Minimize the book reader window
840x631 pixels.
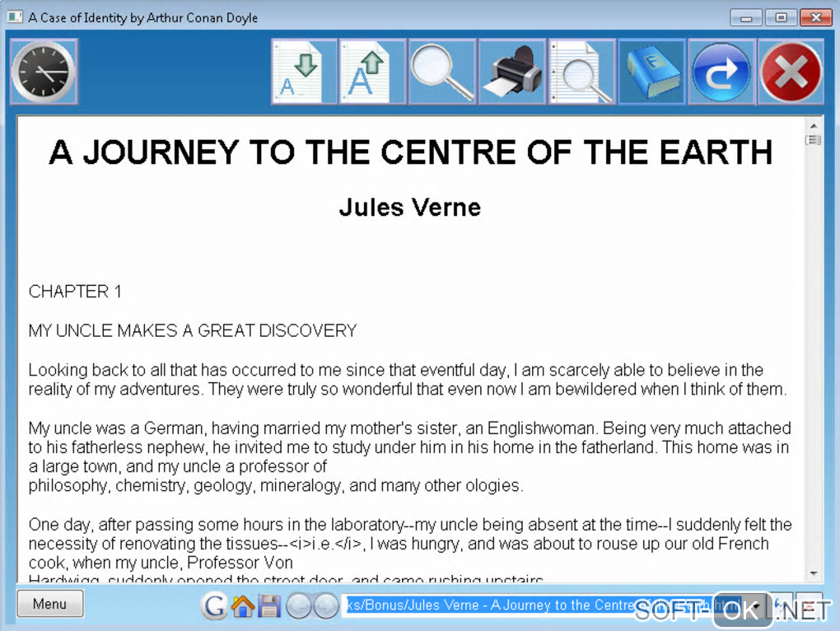[x=746, y=17]
